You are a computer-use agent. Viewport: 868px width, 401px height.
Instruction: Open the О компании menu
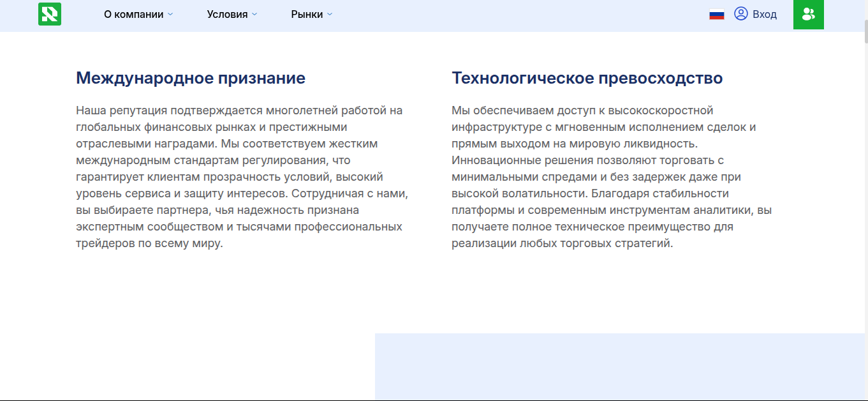point(133,15)
